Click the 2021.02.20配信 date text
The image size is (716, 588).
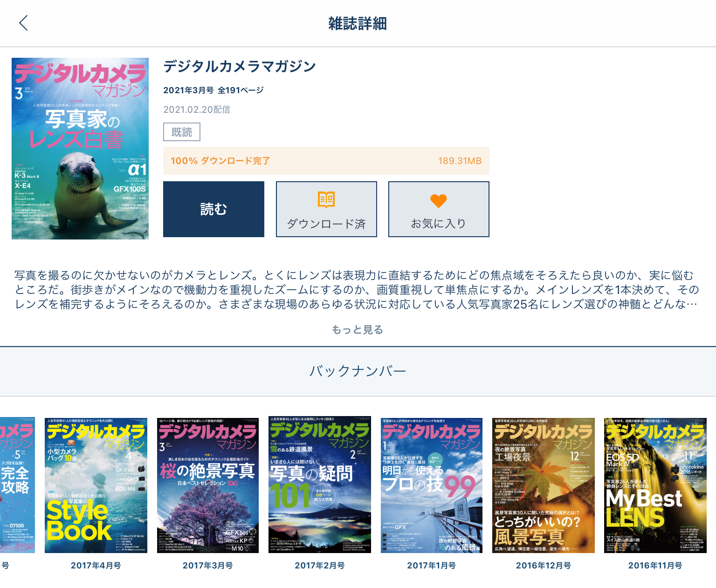197,109
